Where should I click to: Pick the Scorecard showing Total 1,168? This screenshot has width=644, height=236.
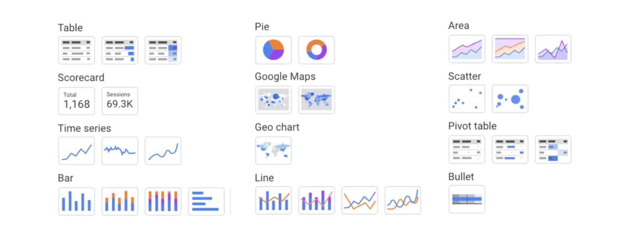click(77, 101)
